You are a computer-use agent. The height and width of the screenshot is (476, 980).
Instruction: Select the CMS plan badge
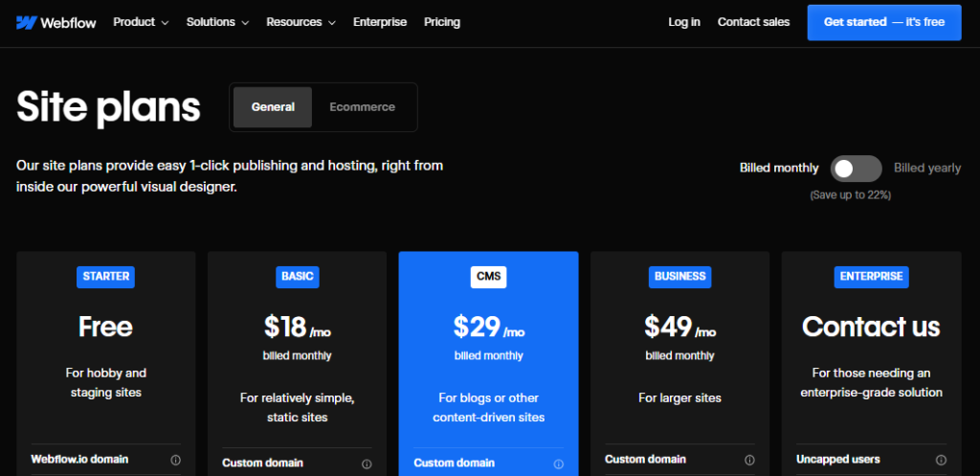tap(489, 277)
